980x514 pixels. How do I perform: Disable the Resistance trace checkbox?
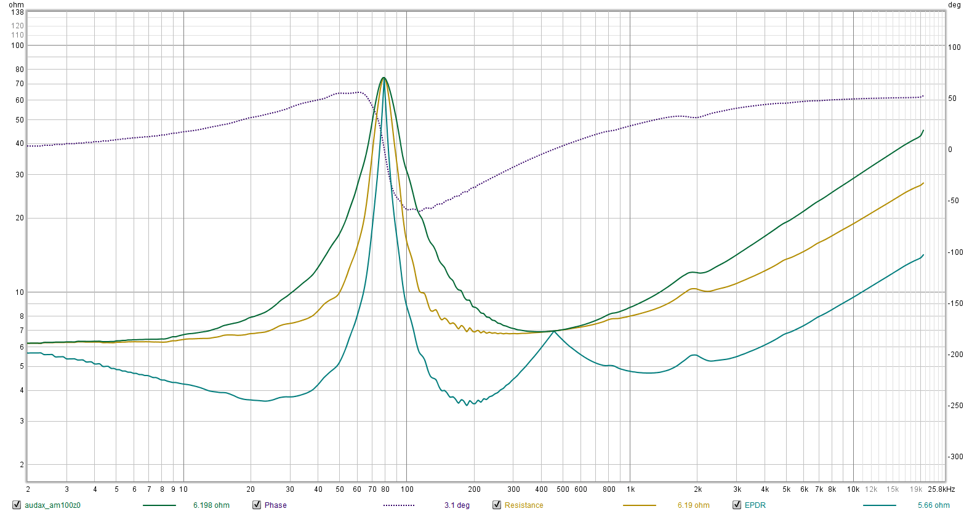point(497,505)
